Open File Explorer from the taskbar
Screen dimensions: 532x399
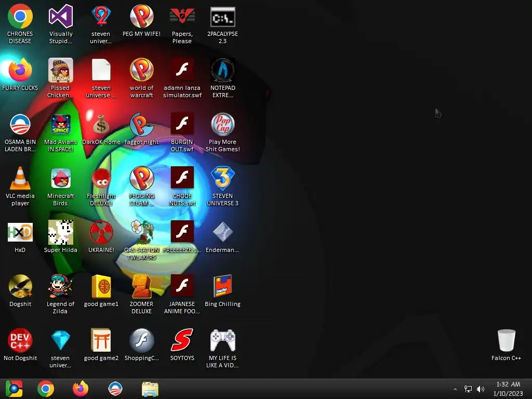tap(150, 389)
